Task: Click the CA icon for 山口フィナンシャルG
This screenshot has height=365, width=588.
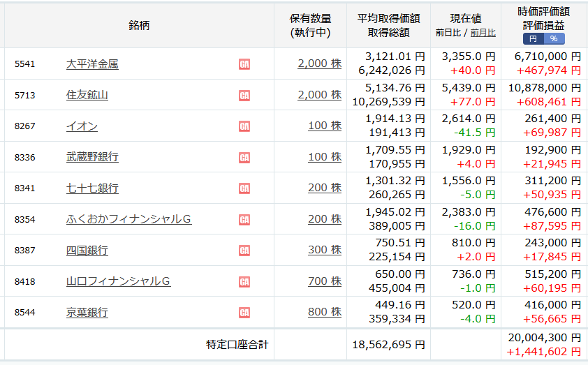Action: click(244, 281)
